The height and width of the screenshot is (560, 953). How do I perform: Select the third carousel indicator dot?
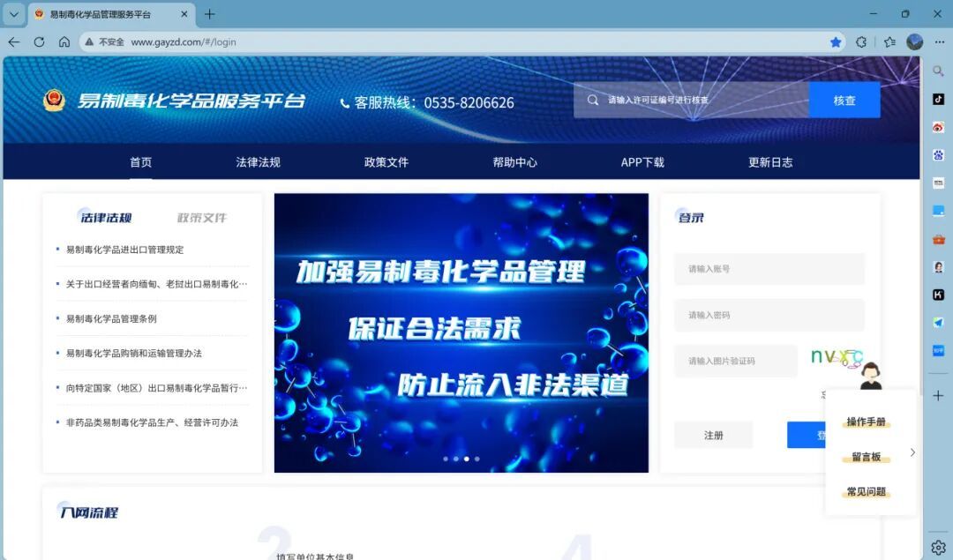(x=466, y=459)
